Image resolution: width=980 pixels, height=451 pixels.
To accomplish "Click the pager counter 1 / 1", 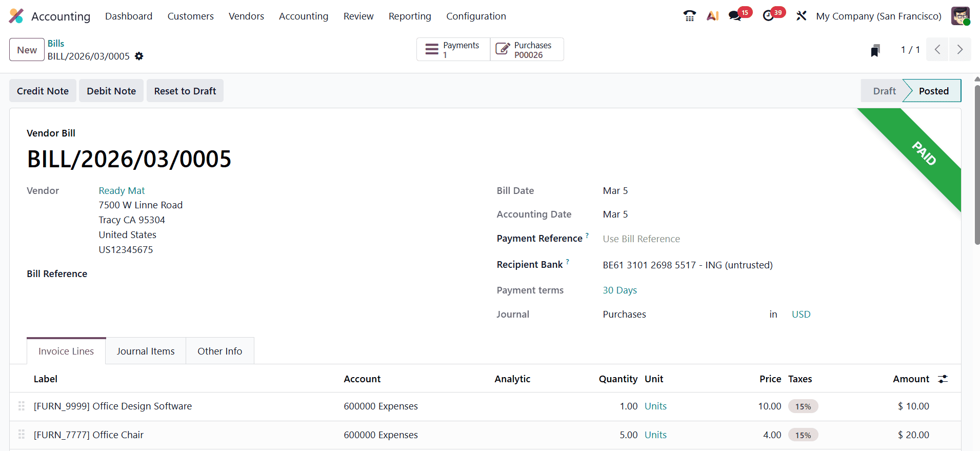I will (x=910, y=50).
